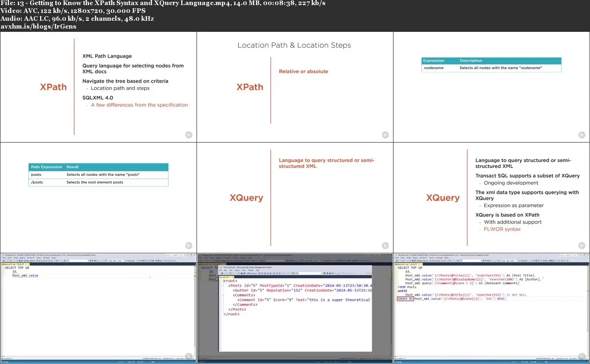Click the 'XML Path Language' heading
Screen dimensions: 590x364
107,56
